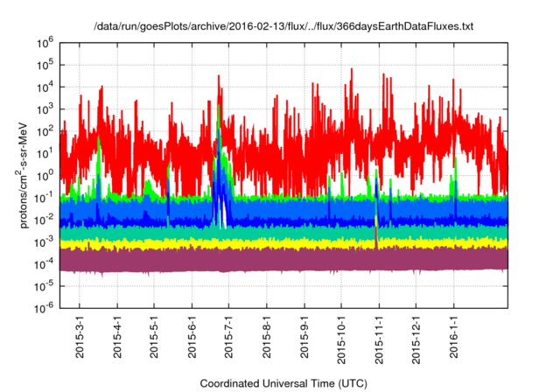Click the teal green data band
Image resolution: width=560 pixels, height=392 pixels.
(283, 233)
